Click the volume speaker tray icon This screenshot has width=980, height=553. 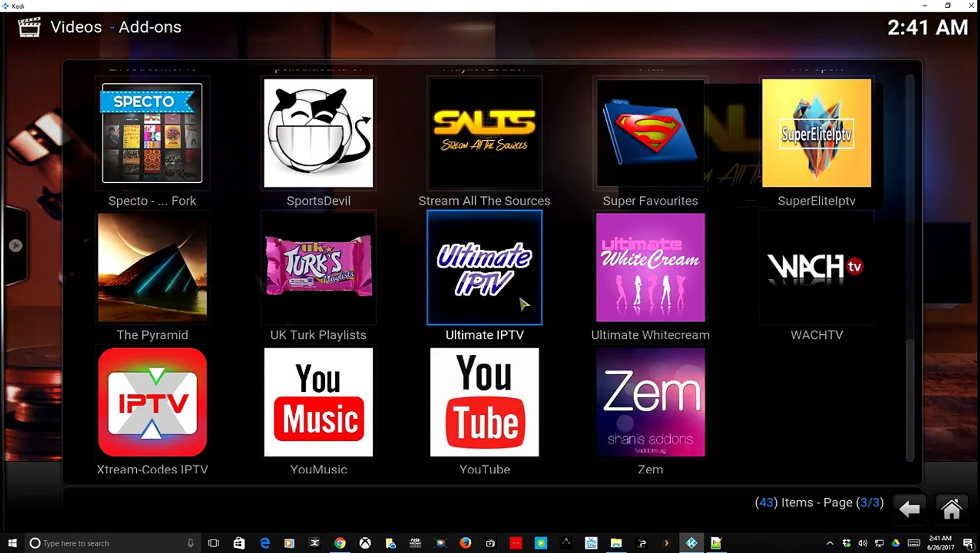coord(863,543)
